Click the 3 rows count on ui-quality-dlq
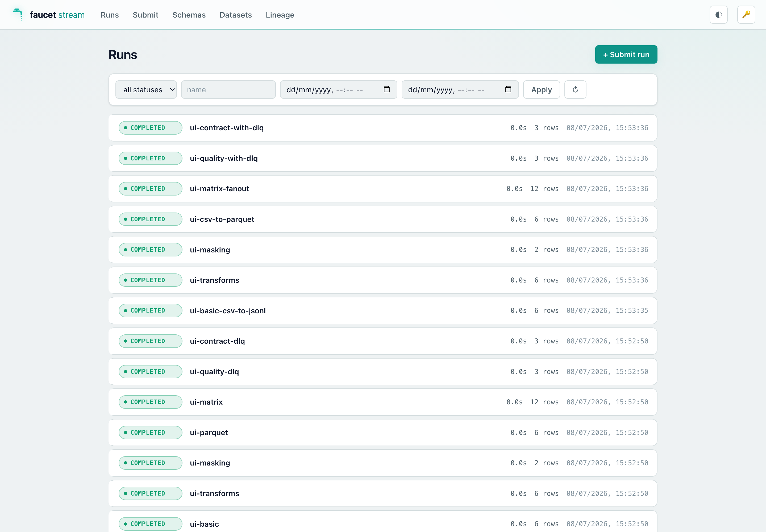 [546, 372]
